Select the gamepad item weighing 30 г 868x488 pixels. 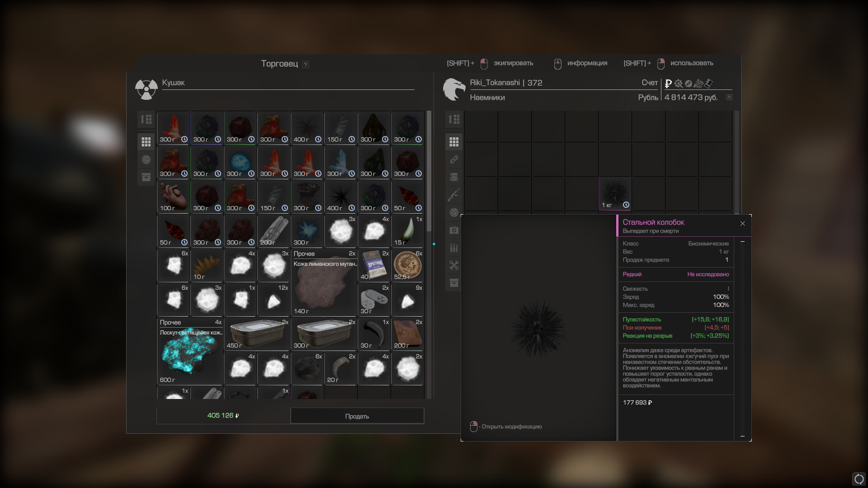pos(374,300)
